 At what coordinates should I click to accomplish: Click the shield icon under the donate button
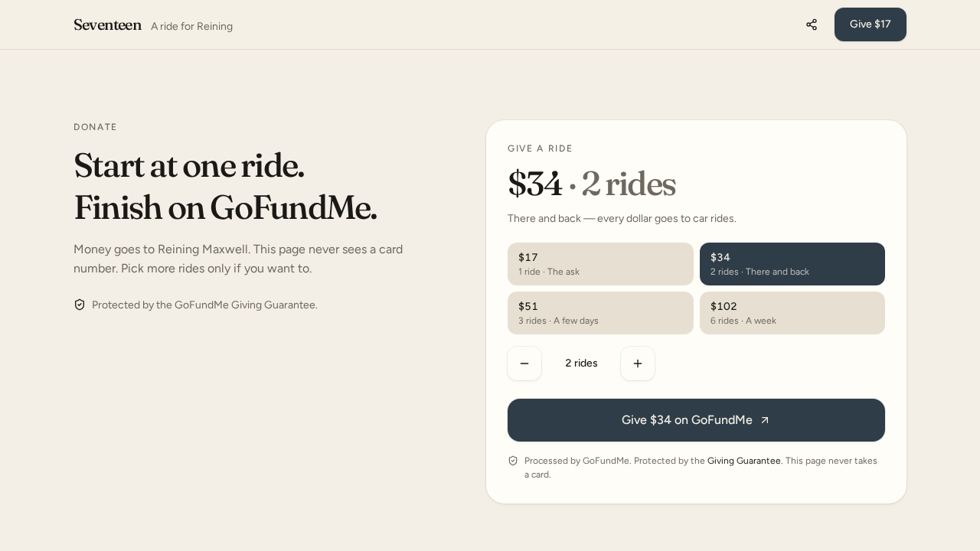coord(513,461)
